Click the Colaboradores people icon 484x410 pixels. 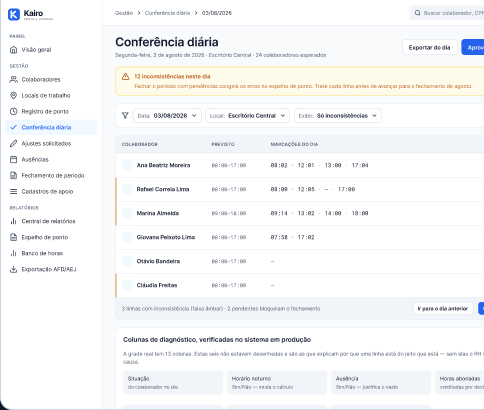[x=13, y=79]
